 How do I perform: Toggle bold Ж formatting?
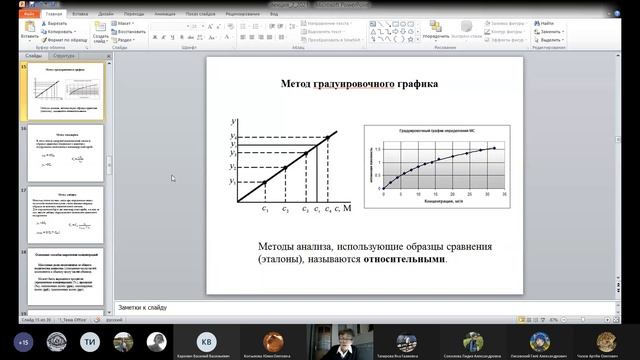coord(155,37)
